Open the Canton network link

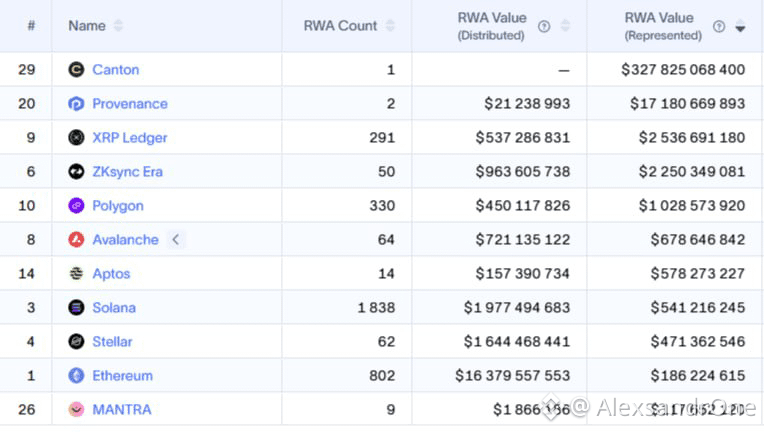pyautogui.click(x=115, y=70)
